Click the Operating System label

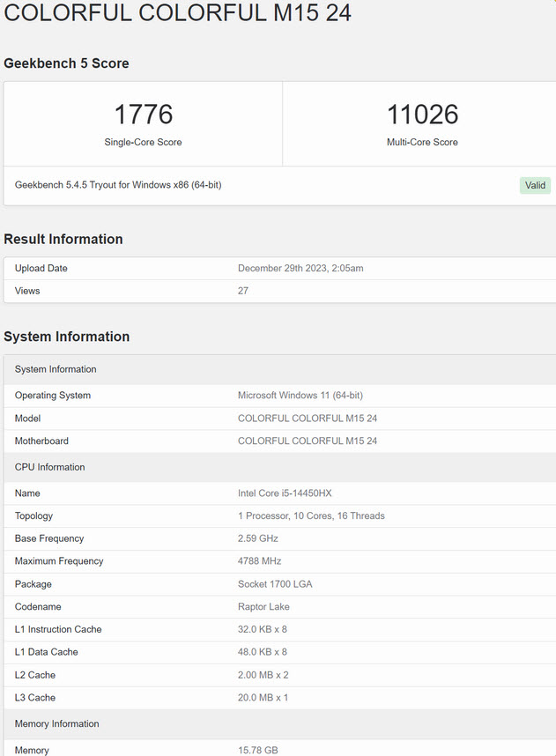[53, 396]
